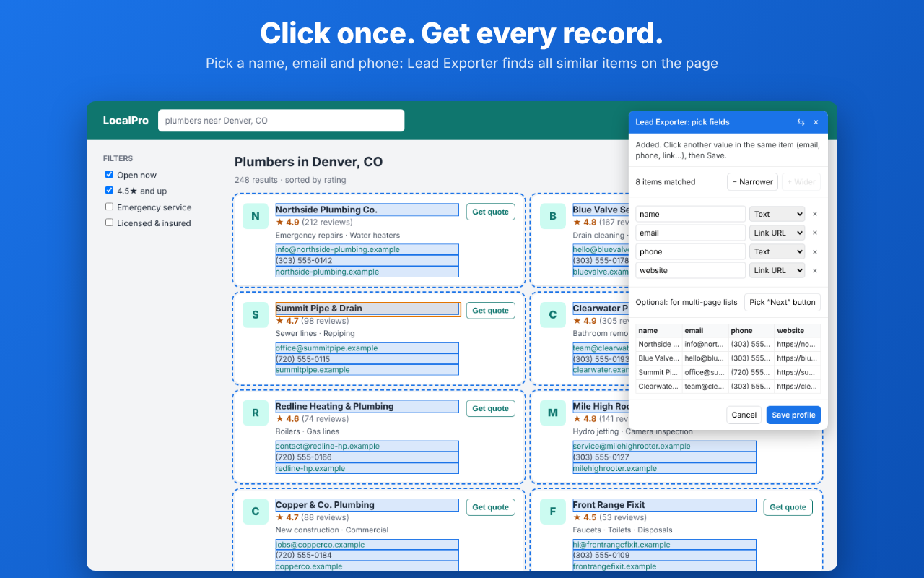Screen dimensions: 924x578
Task: Remove the website field with its × icon
Action: coord(815,270)
